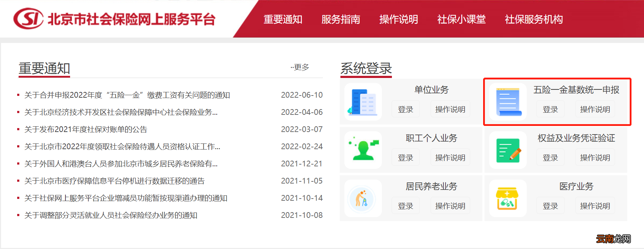Click the 权益及业务凭证验证 notepad icon
The image size is (644, 249).
pyautogui.click(x=508, y=150)
